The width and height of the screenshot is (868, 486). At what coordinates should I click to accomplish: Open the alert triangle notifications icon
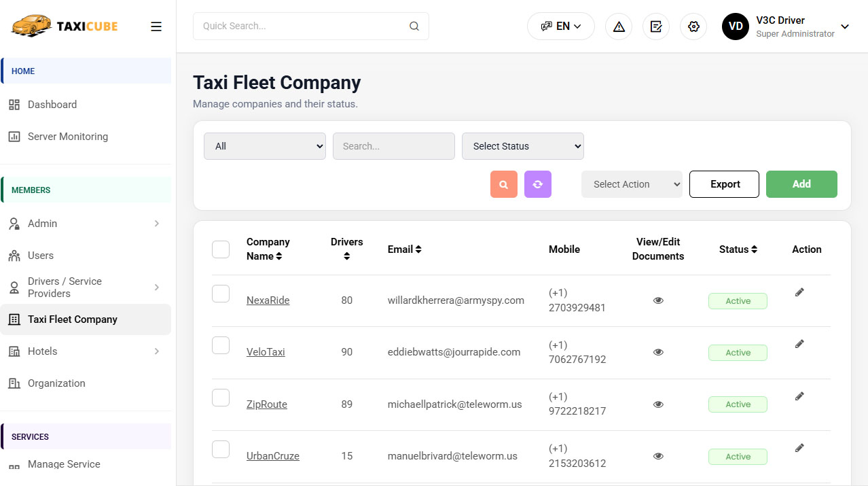click(x=619, y=27)
